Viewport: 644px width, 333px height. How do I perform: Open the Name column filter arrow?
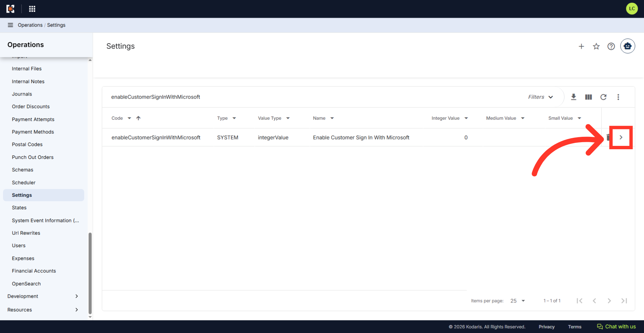pos(332,118)
